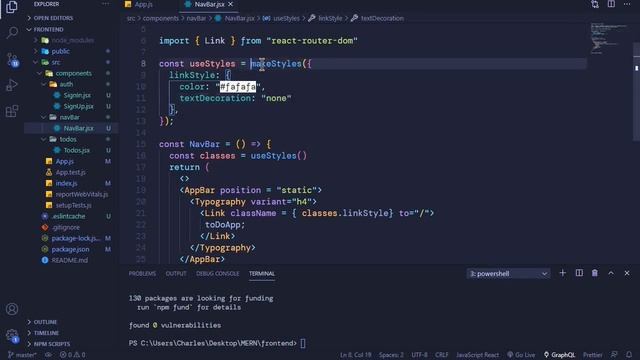Click the master branch status item
640x360 pixels.
pos(22,355)
